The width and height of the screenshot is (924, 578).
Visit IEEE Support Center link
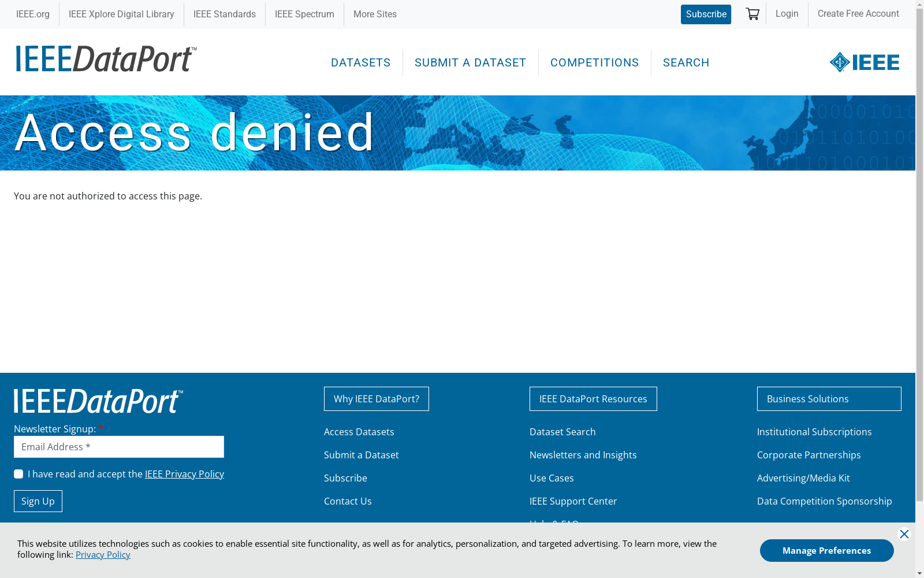[573, 501]
